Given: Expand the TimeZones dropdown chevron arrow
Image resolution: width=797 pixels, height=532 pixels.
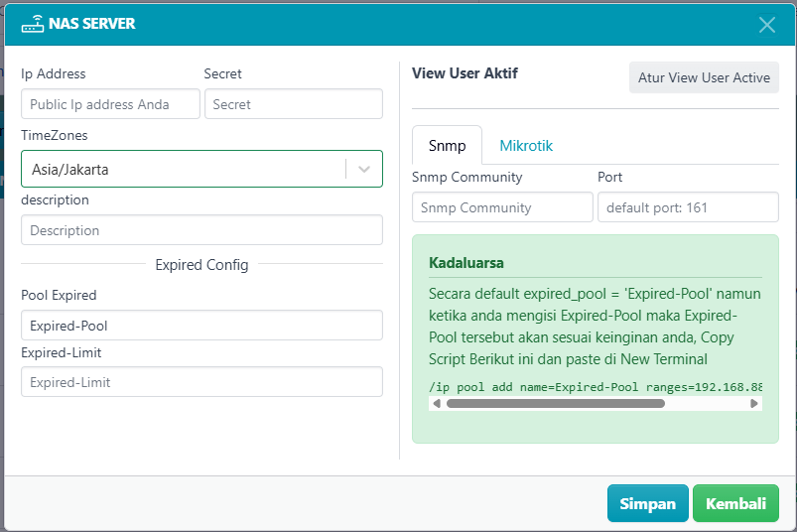Looking at the screenshot, I should point(364,170).
